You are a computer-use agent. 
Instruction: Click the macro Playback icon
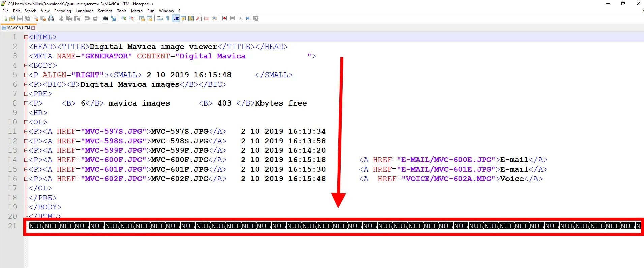(240, 18)
